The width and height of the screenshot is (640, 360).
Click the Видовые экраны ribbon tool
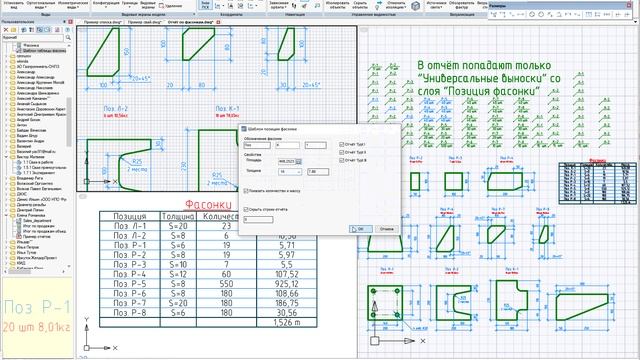pos(148,4)
